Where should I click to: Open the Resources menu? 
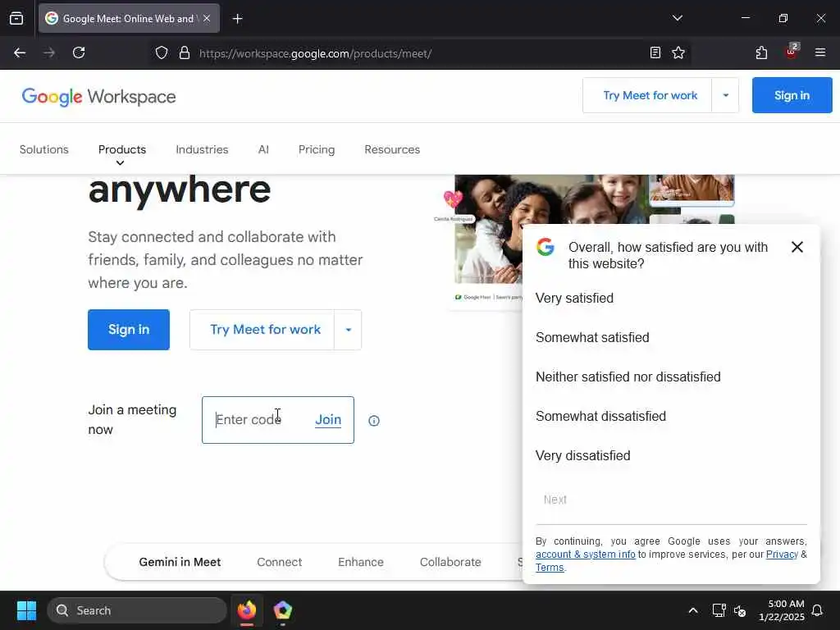coord(392,149)
